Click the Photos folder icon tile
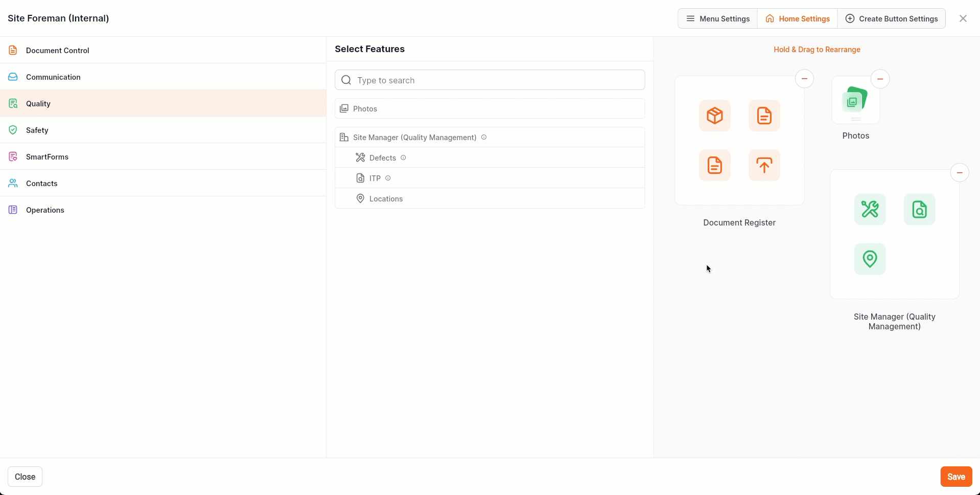 (855, 100)
